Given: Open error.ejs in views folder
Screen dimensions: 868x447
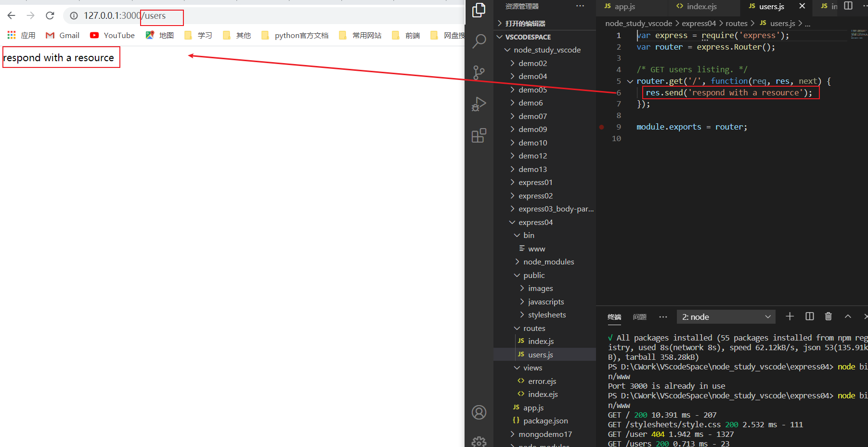Looking at the screenshot, I should [x=544, y=381].
